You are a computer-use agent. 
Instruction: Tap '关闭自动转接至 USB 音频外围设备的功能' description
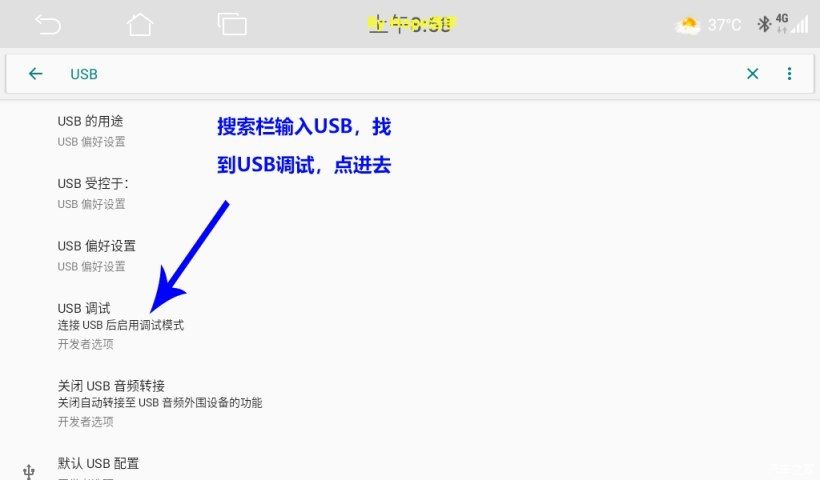[160, 403]
